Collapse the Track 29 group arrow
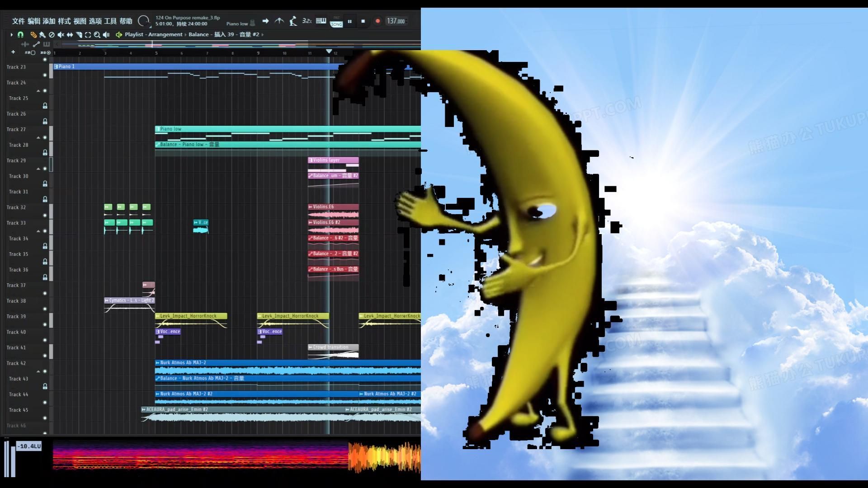868x488 pixels. (38, 169)
